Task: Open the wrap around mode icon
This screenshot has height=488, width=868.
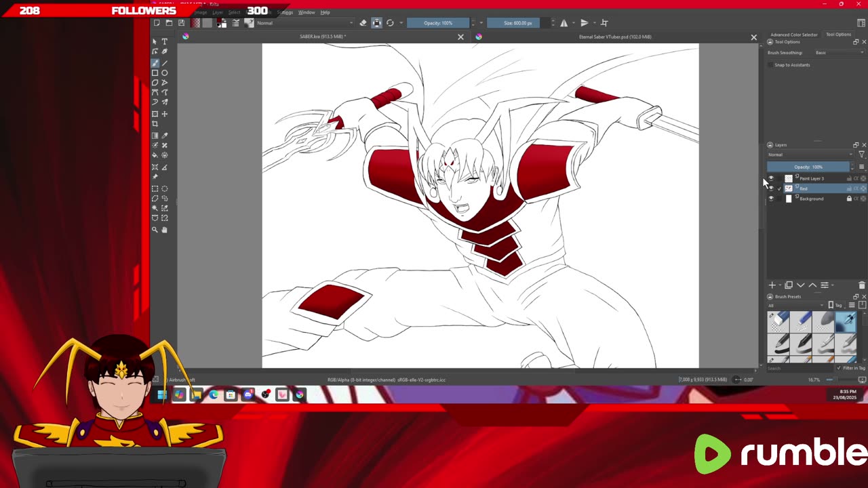Action: tap(605, 23)
